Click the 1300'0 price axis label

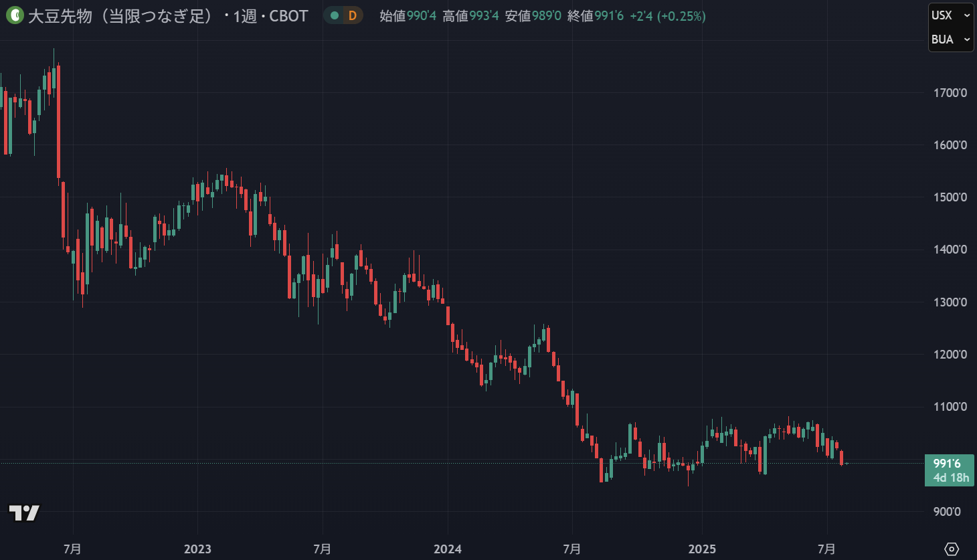(x=950, y=302)
